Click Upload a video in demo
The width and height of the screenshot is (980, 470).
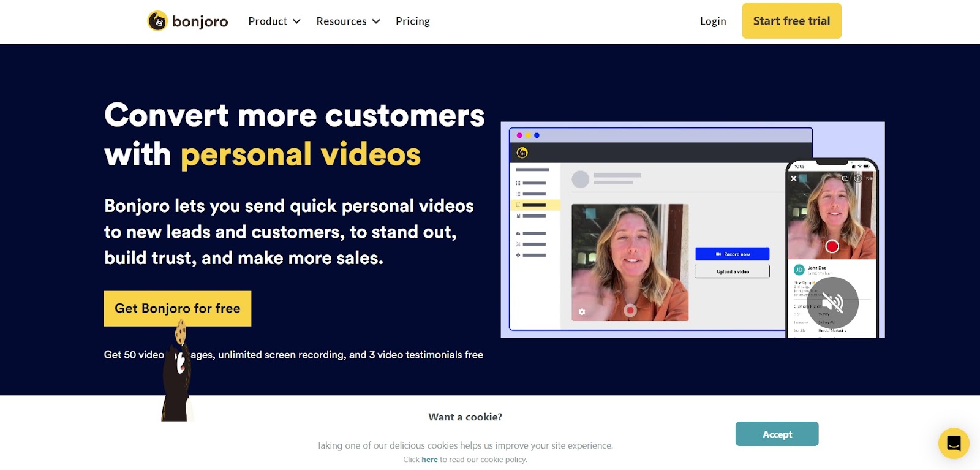[733, 271]
